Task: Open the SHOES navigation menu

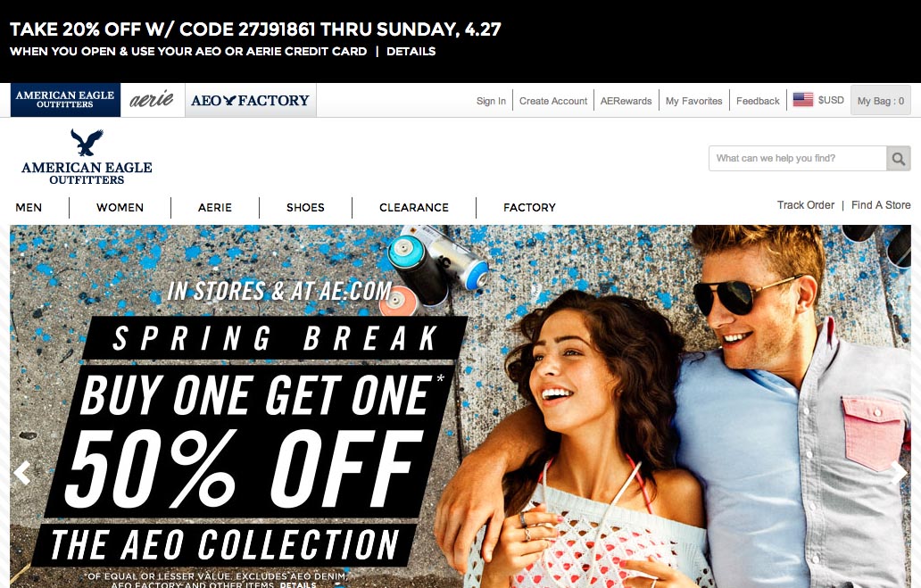Action: [x=305, y=207]
